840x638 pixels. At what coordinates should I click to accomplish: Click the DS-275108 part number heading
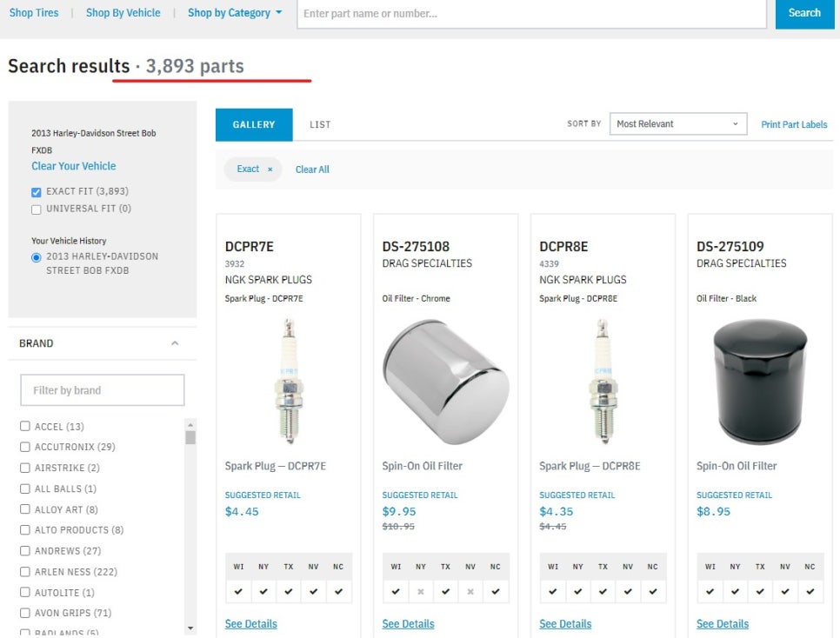click(416, 246)
